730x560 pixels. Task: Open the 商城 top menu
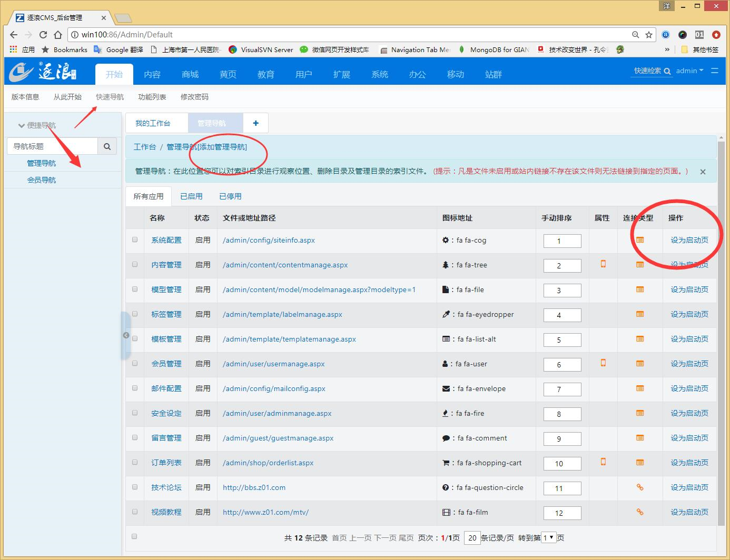190,74
